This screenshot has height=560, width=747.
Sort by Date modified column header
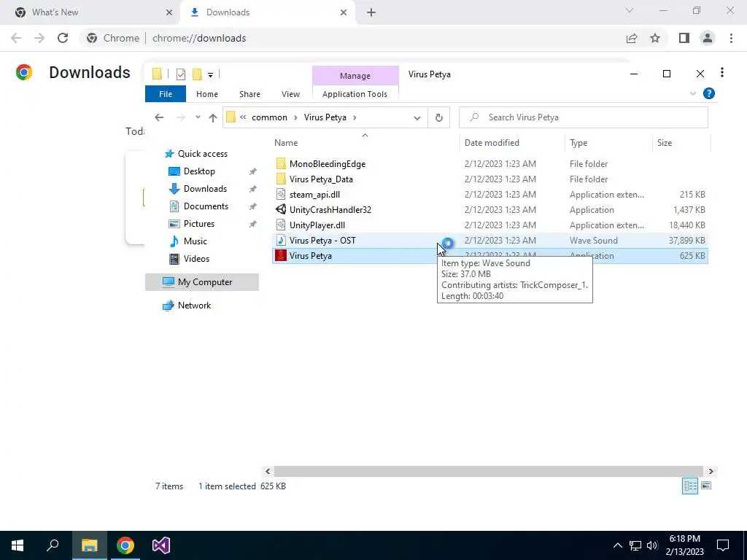492,143
